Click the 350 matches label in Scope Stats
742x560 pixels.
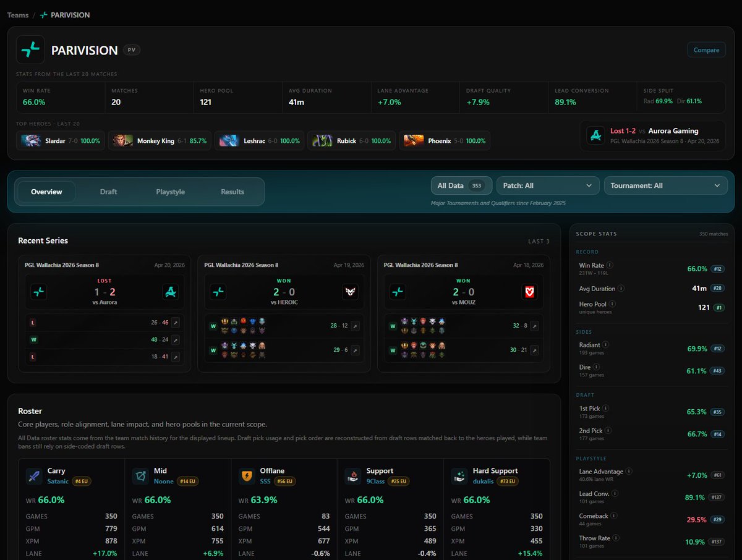click(714, 234)
